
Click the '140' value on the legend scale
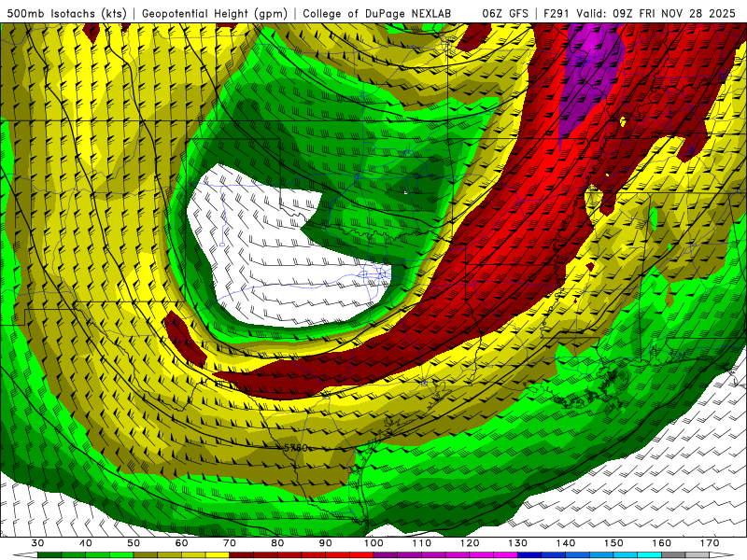566,543
